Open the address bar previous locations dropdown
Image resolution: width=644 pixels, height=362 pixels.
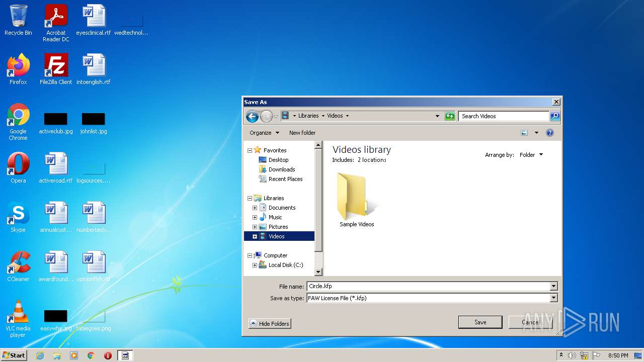(437, 116)
